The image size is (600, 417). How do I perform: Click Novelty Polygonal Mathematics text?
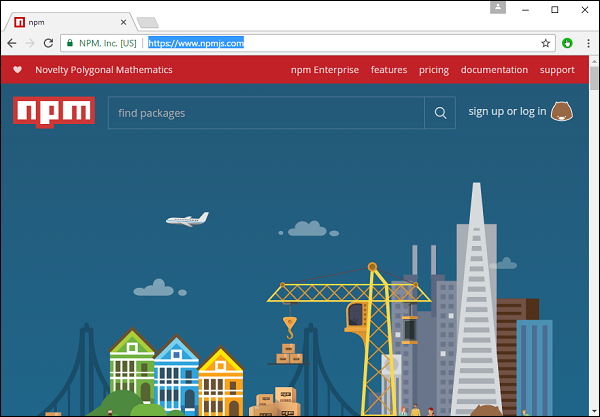tap(104, 70)
